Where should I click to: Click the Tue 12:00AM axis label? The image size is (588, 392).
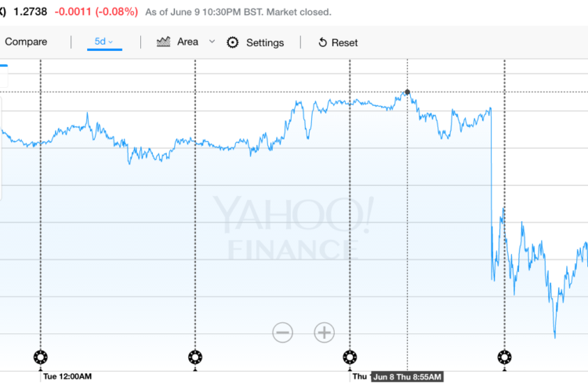point(67,377)
